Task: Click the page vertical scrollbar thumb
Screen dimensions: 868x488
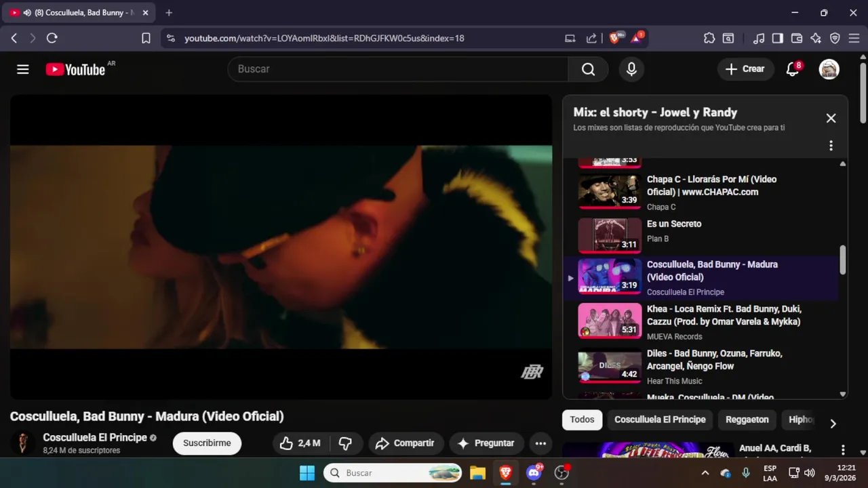Action: [863, 93]
